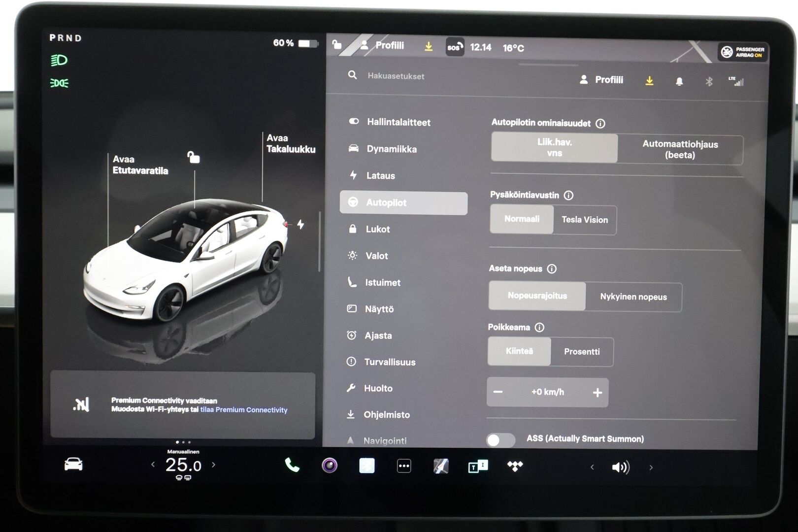This screenshot has height=532, width=798.
Task: Click Avaa Etutavaratila to open frunk
Action: pos(140,165)
